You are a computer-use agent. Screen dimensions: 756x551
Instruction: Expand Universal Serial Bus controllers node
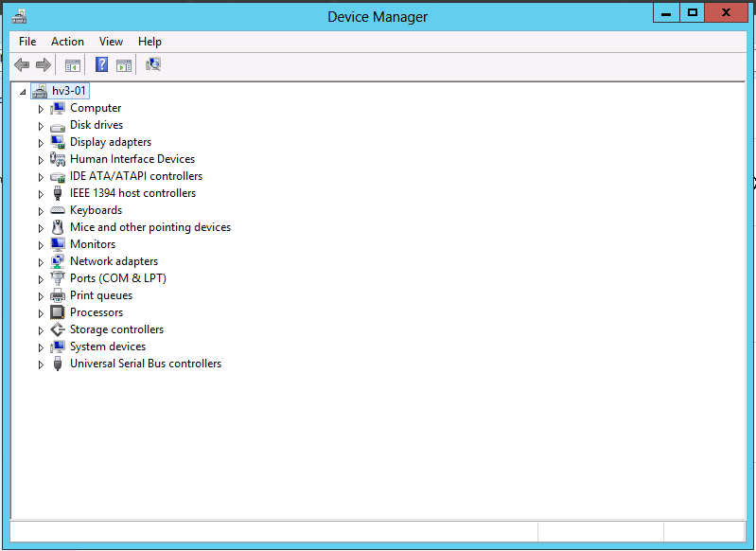click(41, 364)
